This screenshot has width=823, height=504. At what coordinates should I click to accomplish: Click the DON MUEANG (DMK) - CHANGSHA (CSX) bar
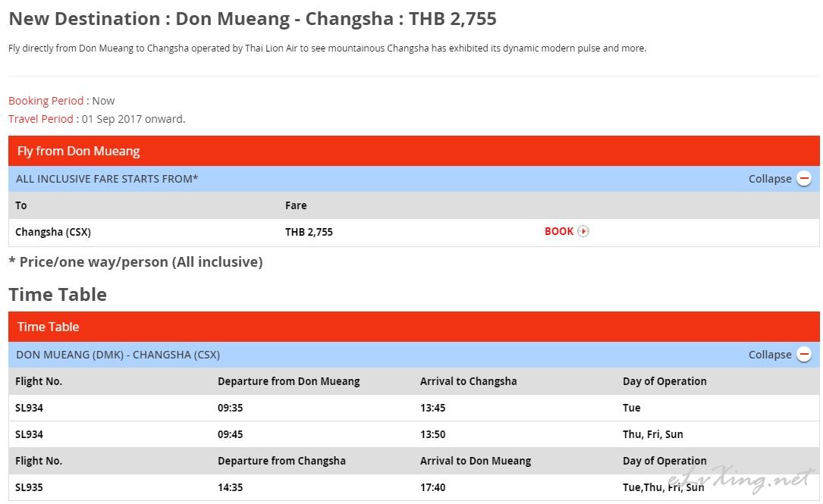pos(414,355)
